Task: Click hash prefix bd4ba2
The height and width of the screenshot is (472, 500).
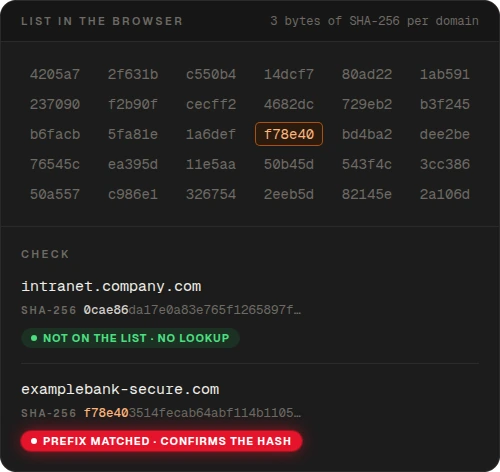Action: point(367,134)
